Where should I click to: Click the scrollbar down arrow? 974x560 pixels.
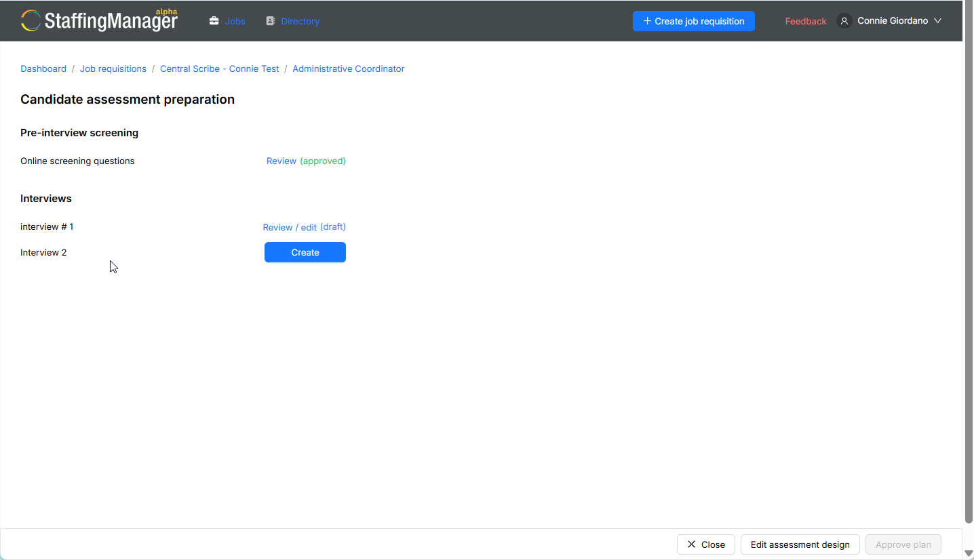969,553
